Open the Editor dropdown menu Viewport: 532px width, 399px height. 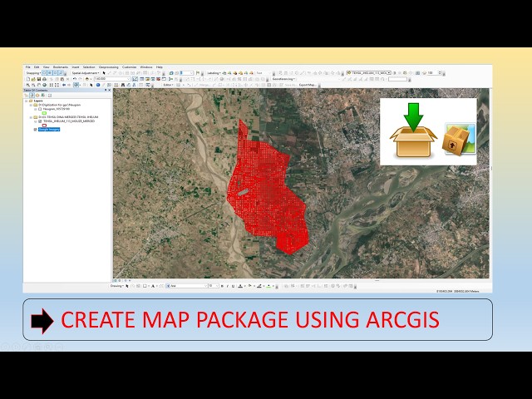pos(168,85)
